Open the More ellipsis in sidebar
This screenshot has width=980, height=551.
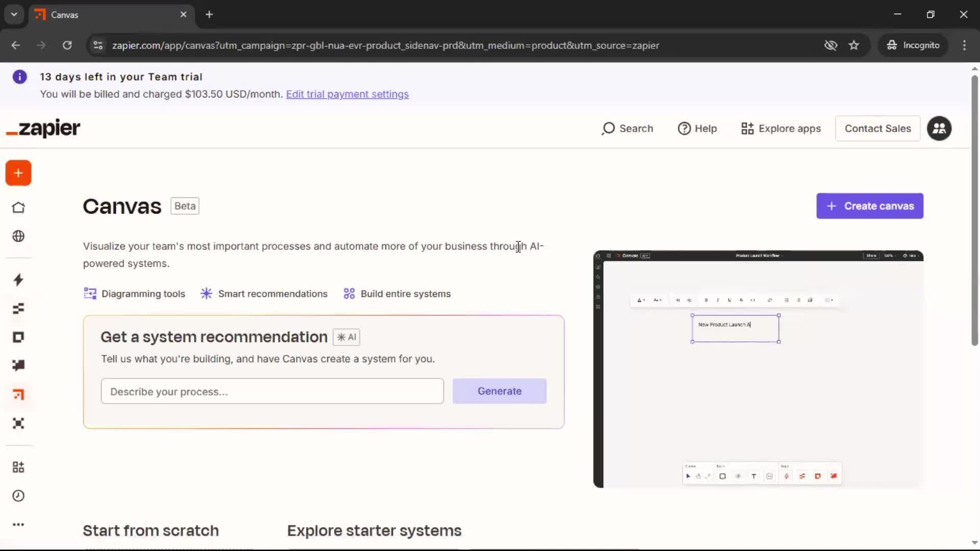pos(18,524)
